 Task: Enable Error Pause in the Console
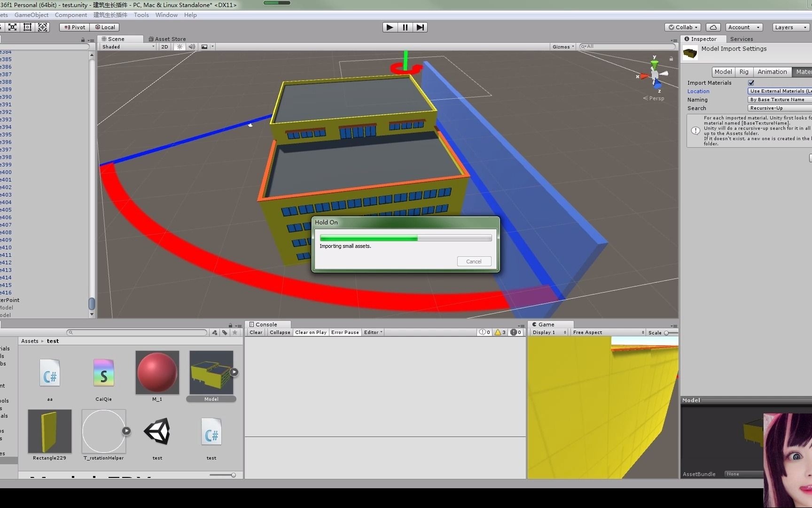[x=345, y=332]
